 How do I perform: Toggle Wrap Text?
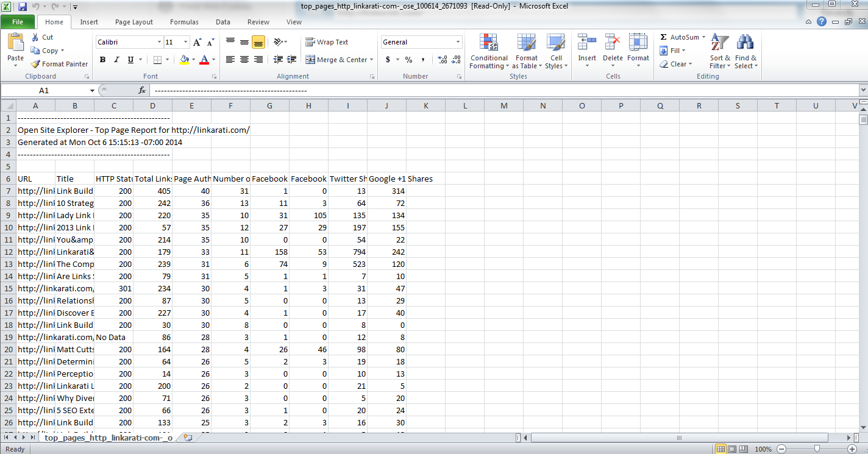[x=327, y=42]
